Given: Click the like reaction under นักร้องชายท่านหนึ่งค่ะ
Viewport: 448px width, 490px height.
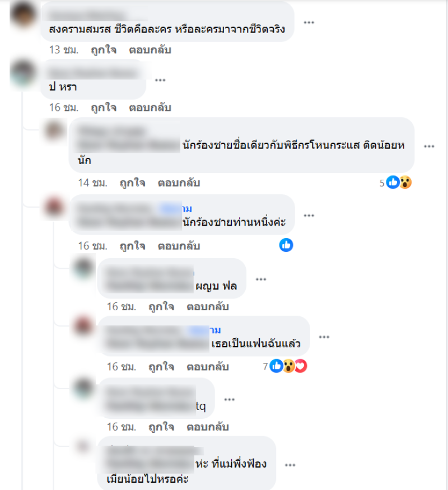Looking at the screenshot, I should (x=286, y=245).
